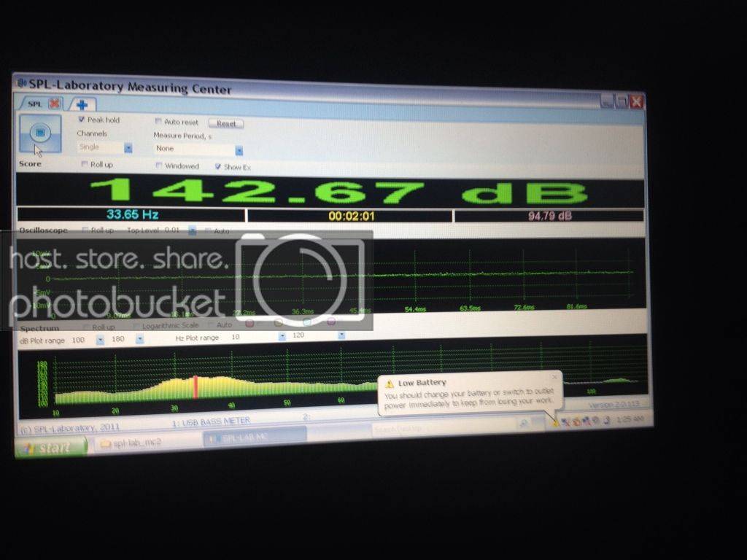Enable Roll up in the Score section
The image size is (747, 560).
pos(85,164)
